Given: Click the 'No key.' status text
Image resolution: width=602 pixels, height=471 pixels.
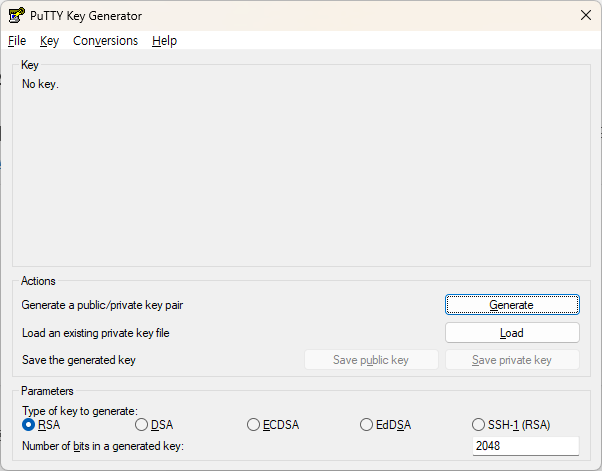Looking at the screenshot, I should 40,84.
